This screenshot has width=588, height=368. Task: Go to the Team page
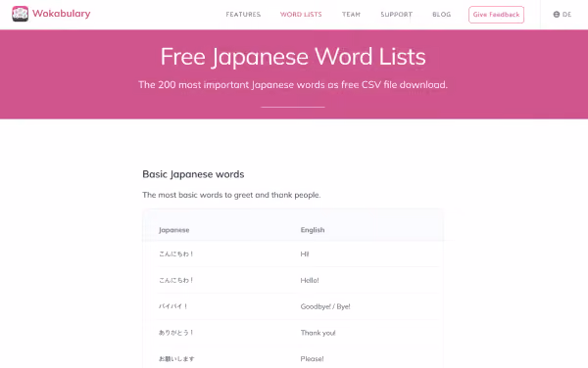[351, 15]
